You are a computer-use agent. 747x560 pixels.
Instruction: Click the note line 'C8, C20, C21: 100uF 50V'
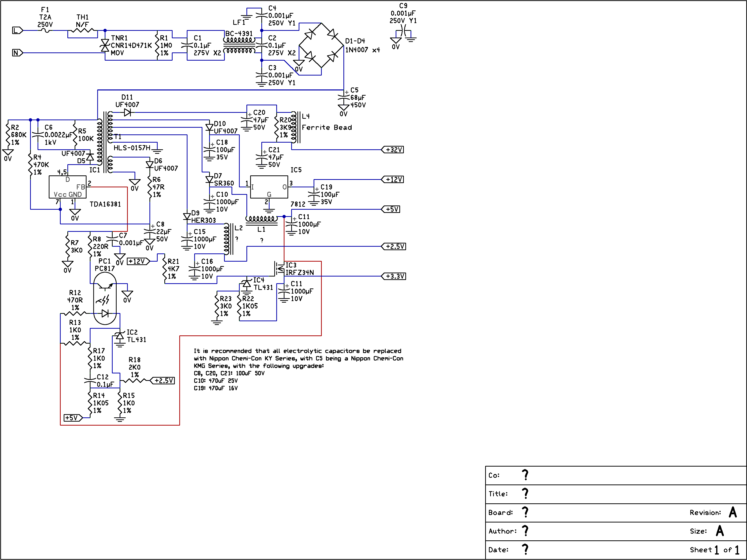[229, 373]
